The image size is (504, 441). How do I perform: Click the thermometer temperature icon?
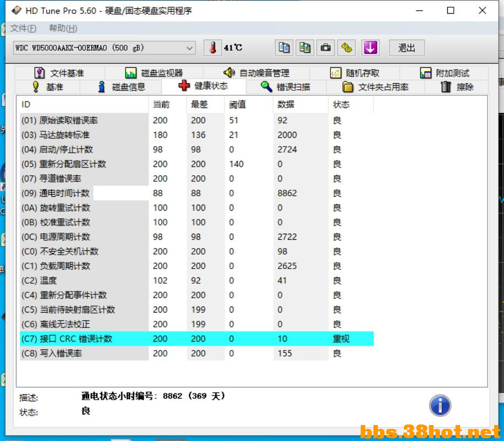(x=213, y=48)
